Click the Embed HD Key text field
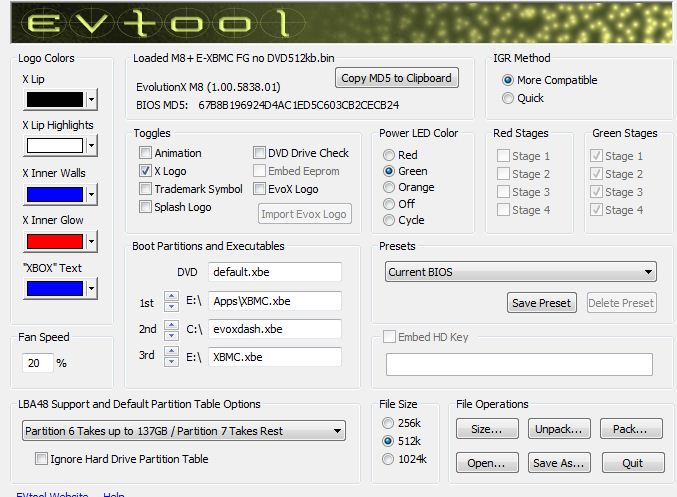677x497 pixels. click(x=519, y=364)
